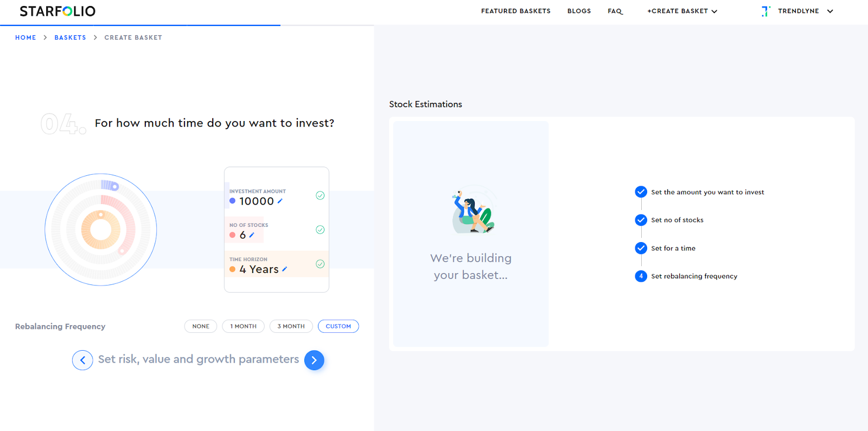Click the 'Set the amount' step checkmark

pyautogui.click(x=641, y=192)
